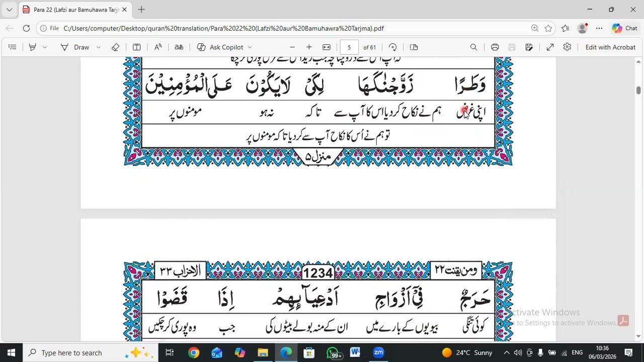Open the address bar zoom indicator

(534, 29)
